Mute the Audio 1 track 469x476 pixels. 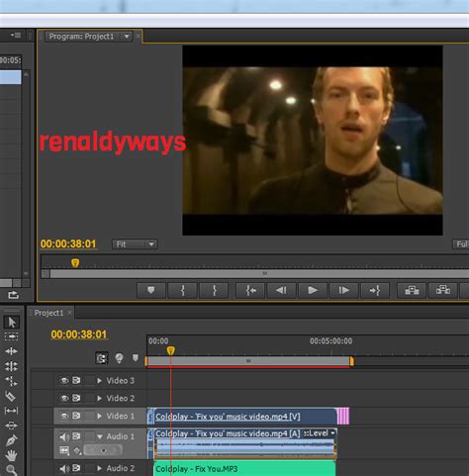(64, 436)
